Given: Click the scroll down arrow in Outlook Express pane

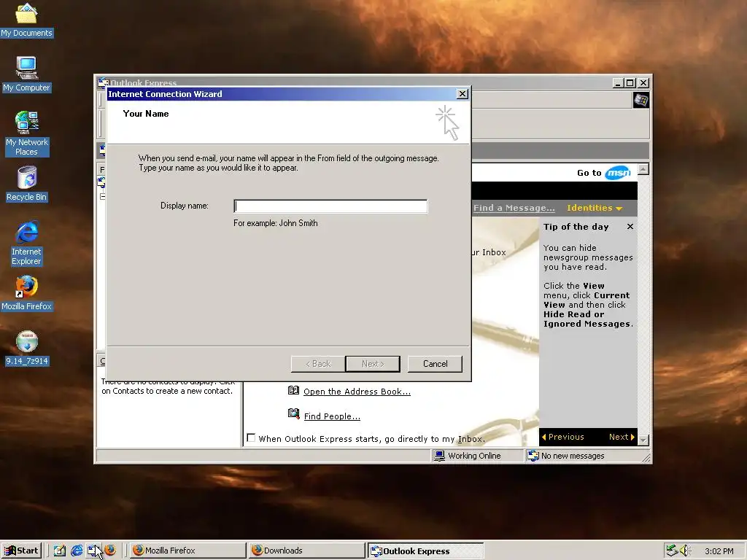Looking at the screenshot, I should pos(643,440).
